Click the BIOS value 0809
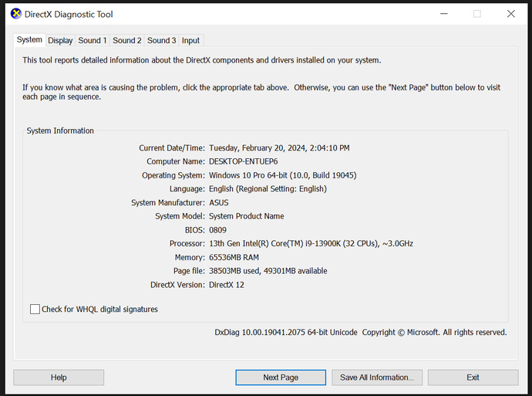Screen dimensions: 532x396 pos(218,230)
